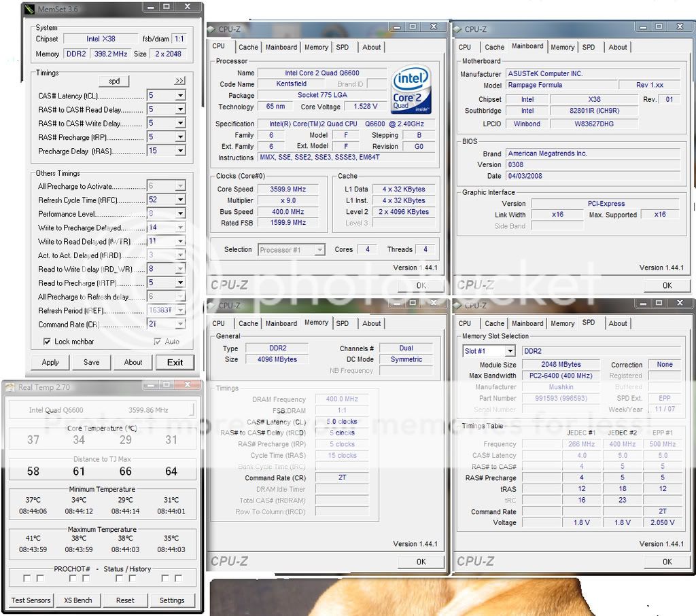Click the Intel Core 2 Quad logo

(x=412, y=90)
